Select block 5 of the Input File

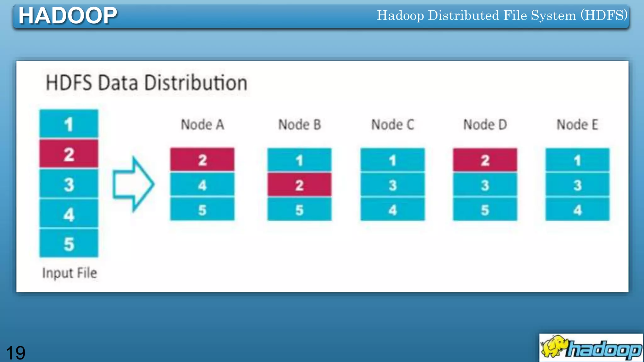[69, 244]
